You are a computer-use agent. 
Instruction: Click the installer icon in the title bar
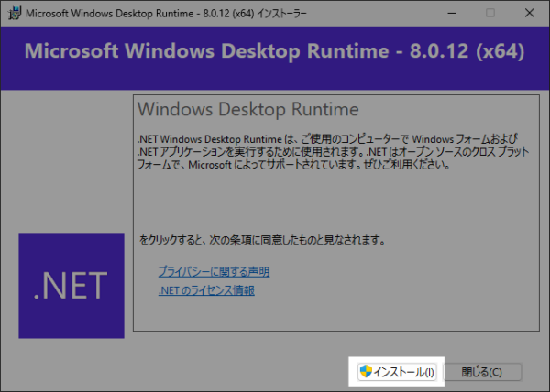(x=12, y=14)
